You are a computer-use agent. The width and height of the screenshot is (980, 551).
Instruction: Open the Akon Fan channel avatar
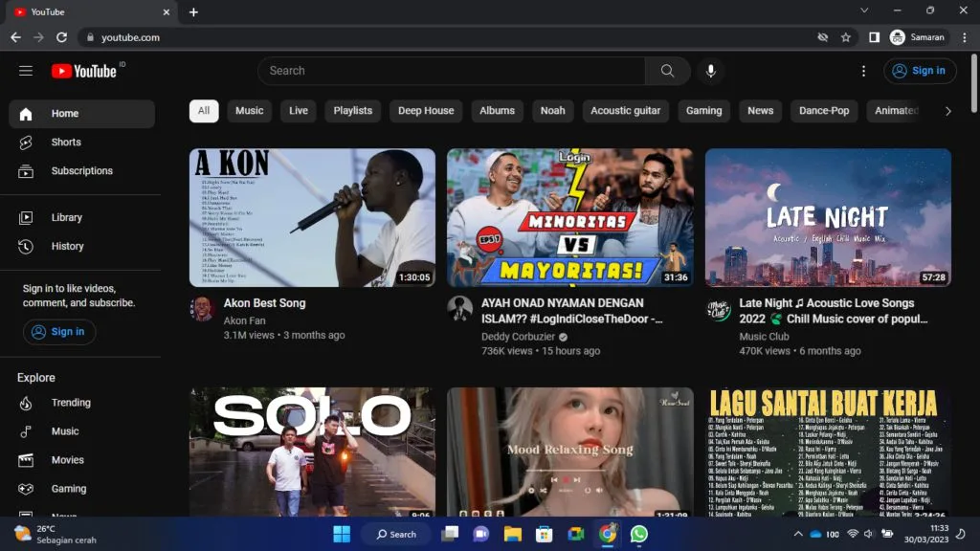tap(202, 309)
